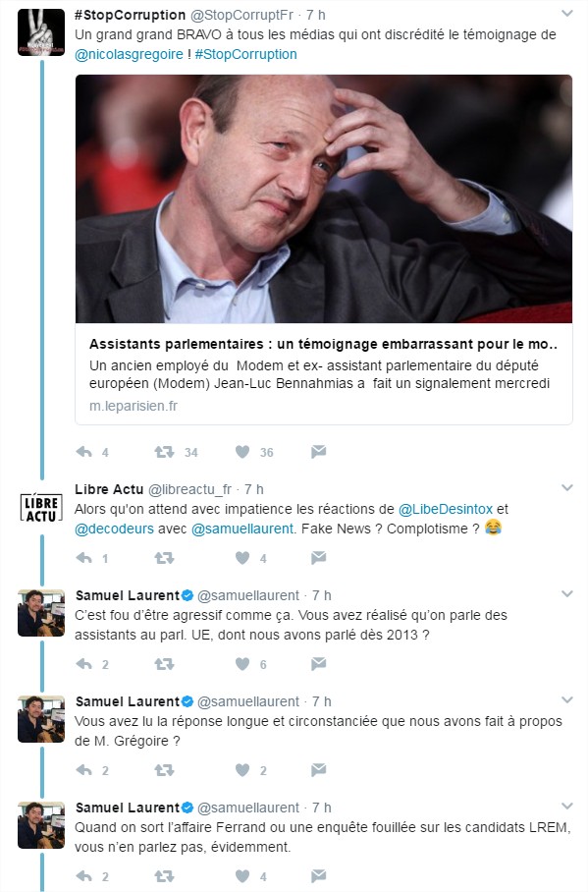
Task: Visit the @decodeurs profile mention
Action: [114, 529]
